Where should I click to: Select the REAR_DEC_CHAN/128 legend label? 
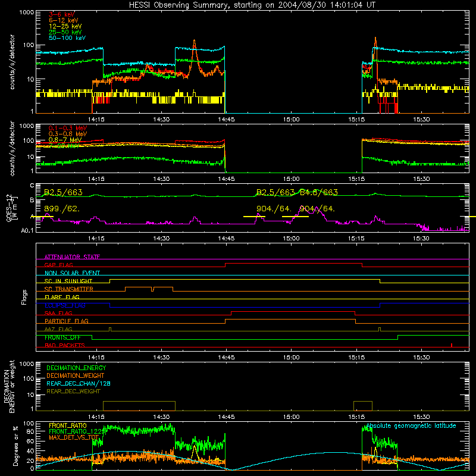pos(79,384)
